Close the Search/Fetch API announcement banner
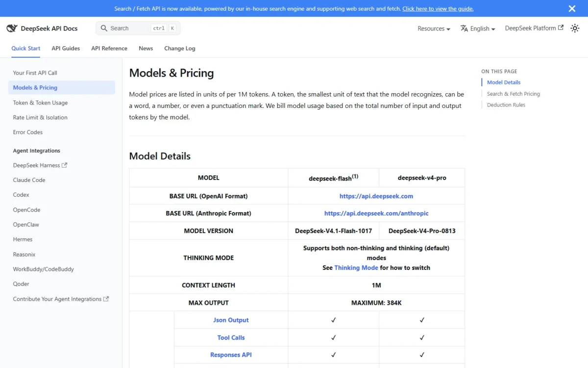588x368 pixels. (572, 9)
